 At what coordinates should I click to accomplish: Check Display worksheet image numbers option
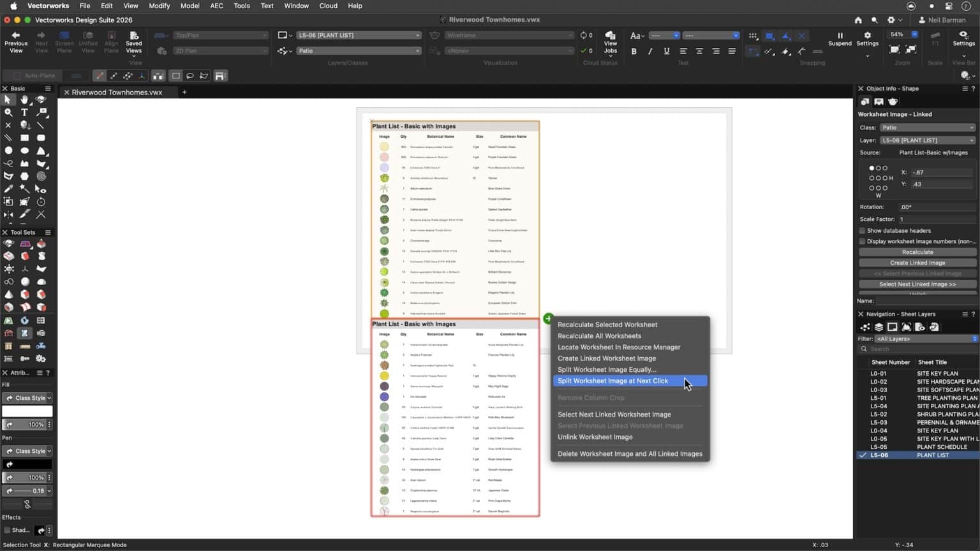point(861,241)
